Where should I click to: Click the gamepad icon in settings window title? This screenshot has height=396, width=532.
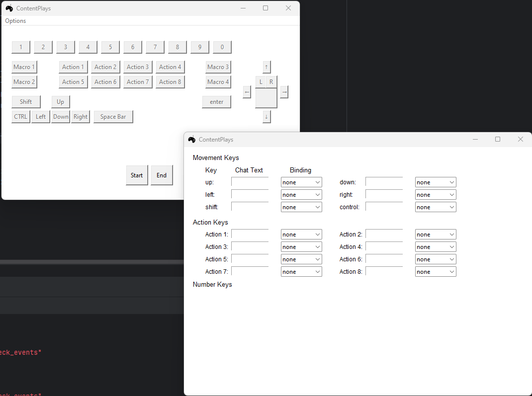point(192,139)
